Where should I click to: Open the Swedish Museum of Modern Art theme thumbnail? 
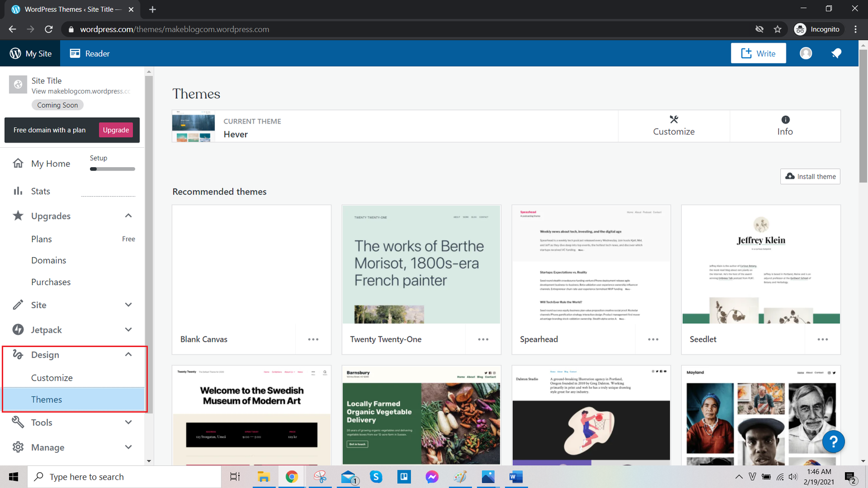[x=251, y=415]
